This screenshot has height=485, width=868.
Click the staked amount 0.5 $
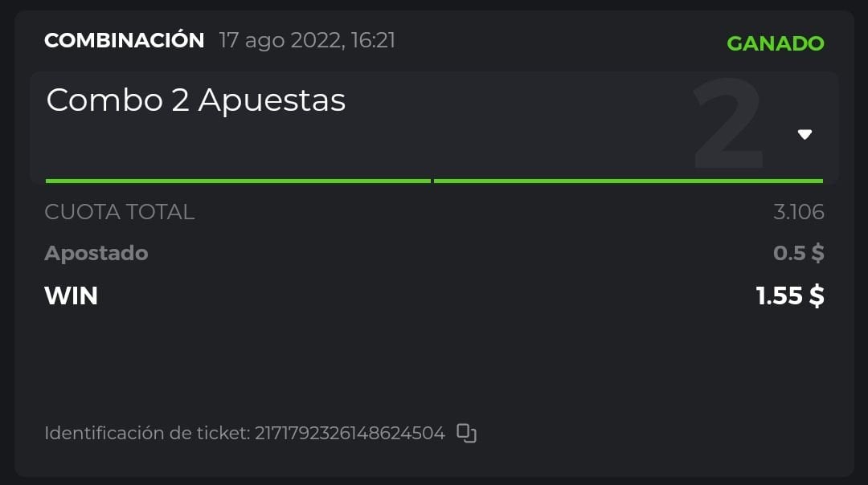point(798,254)
